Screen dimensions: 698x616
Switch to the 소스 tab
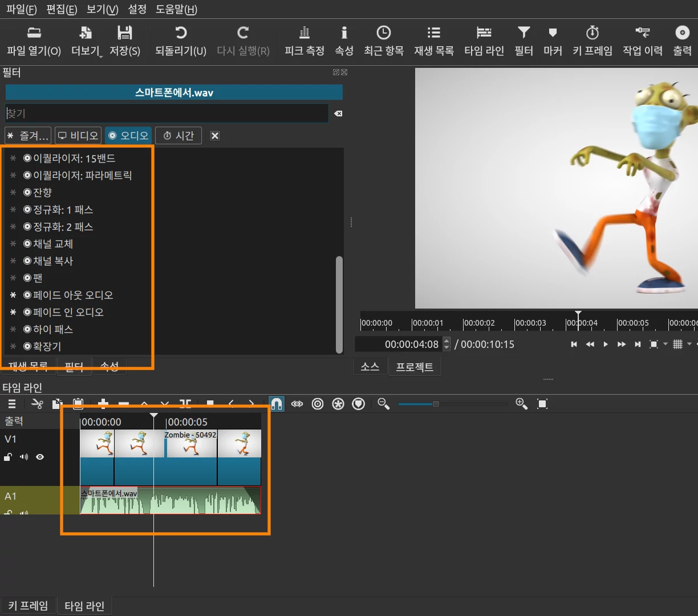coord(370,367)
